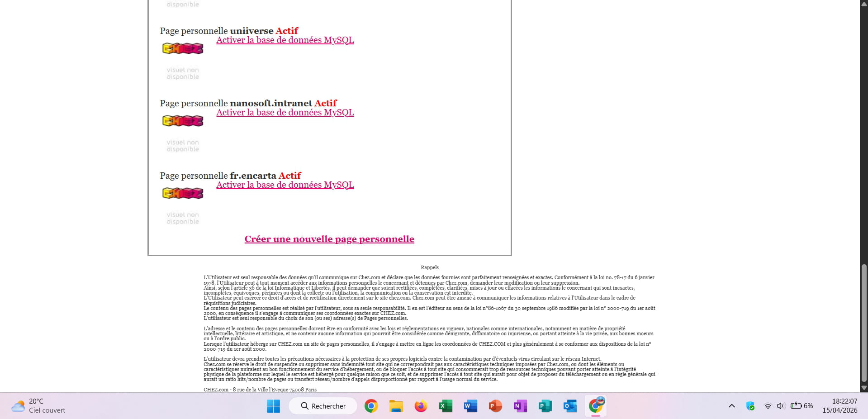Click the 'fr.encarta' page name

pyautogui.click(x=253, y=176)
